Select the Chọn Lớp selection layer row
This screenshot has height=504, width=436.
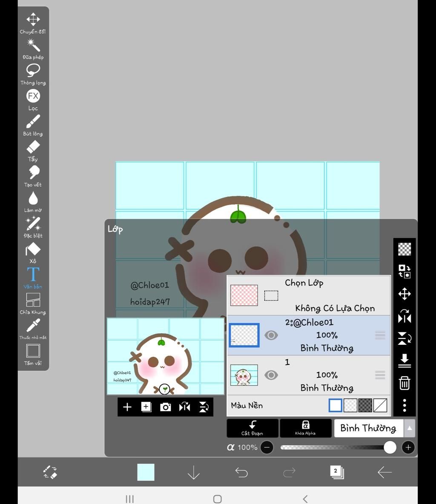[x=309, y=295]
